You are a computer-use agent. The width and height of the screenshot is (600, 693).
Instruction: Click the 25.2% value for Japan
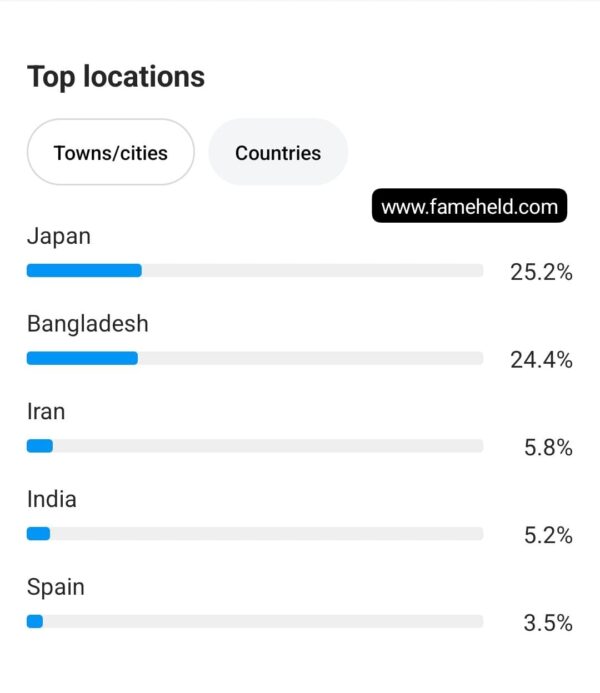tap(541, 272)
